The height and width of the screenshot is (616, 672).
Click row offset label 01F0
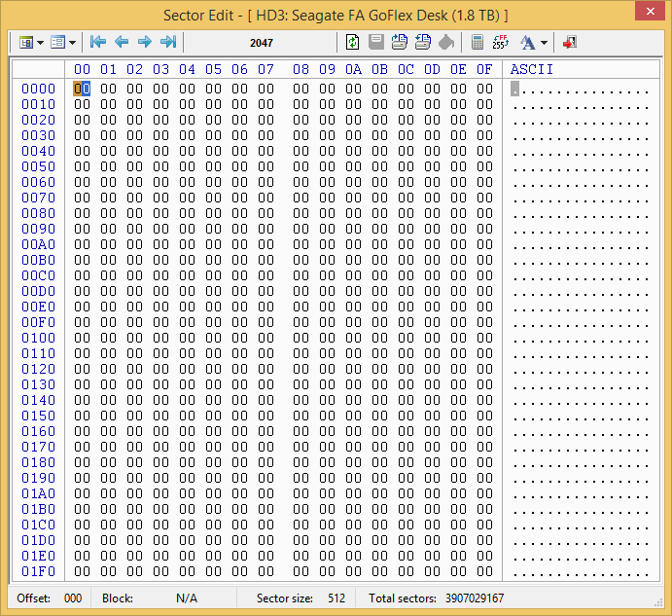tap(38, 571)
